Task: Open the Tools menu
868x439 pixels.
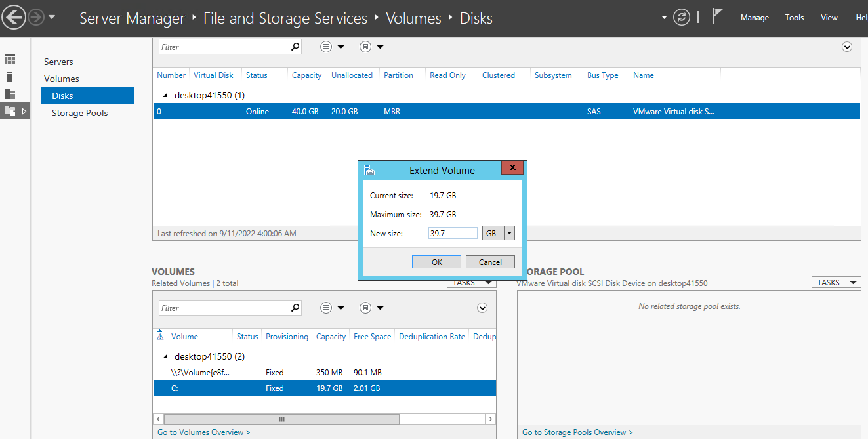Action: (795, 18)
